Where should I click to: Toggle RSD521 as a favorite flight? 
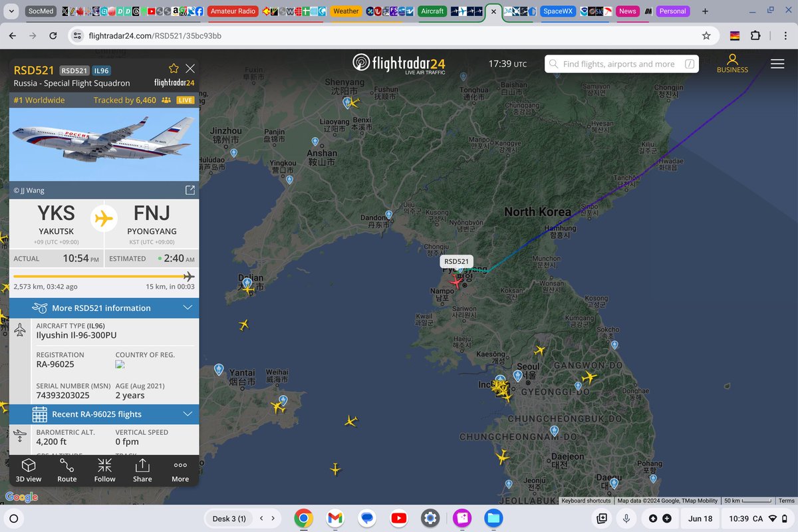pyautogui.click(x=173, y=68)
